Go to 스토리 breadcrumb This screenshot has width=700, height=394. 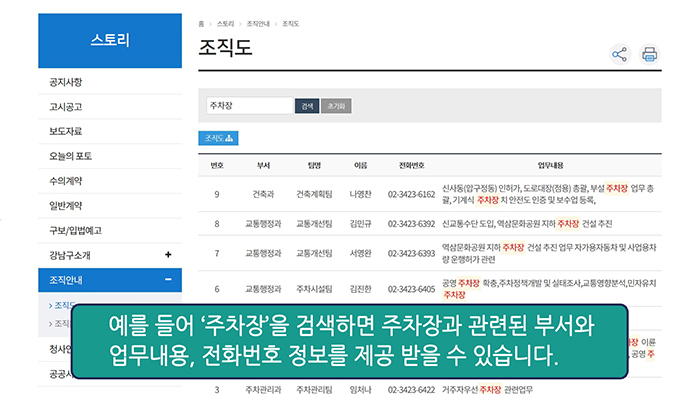(x=225, y=24)
